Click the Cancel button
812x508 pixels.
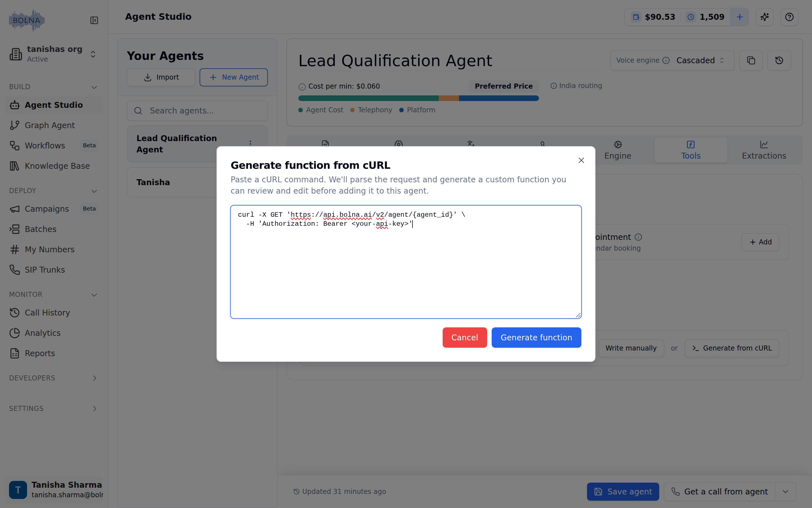tap(464, 337)
